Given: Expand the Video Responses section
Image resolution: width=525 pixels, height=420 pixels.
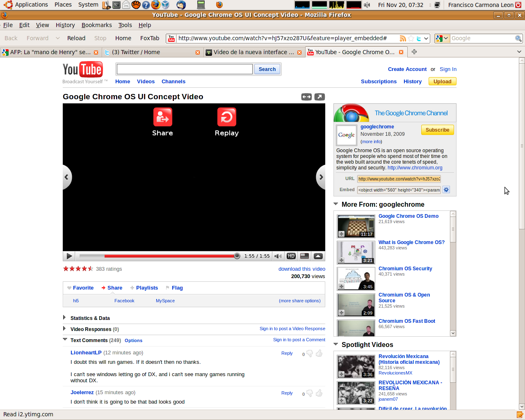Looking at the screenshot, I should (x=65, y=329).
